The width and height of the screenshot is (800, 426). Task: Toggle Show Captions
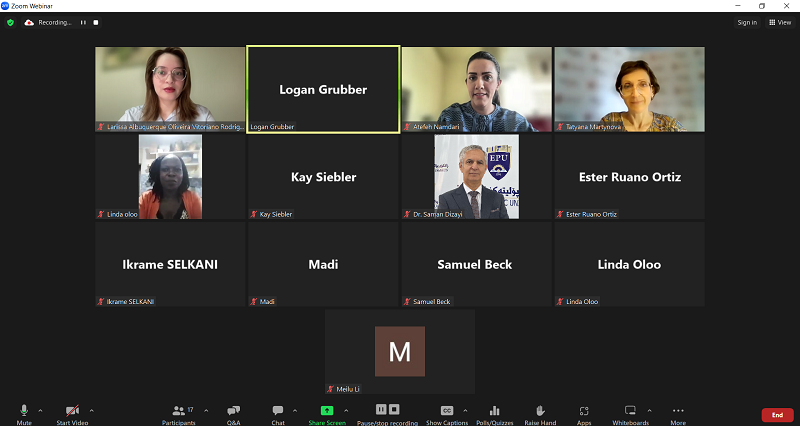click(x=447, y=411)
